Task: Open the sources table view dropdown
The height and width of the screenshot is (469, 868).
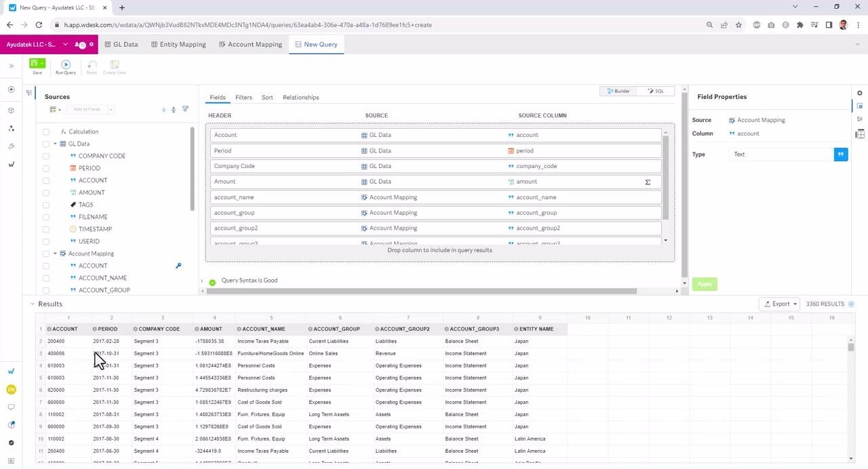Action: point(54,109)
